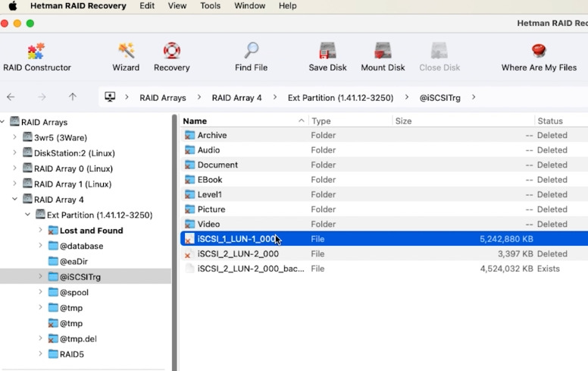This screenshot has height=371, width=588.
Task: Click RAID Arrays in breadcrumb path
Action: click(163, 98)
